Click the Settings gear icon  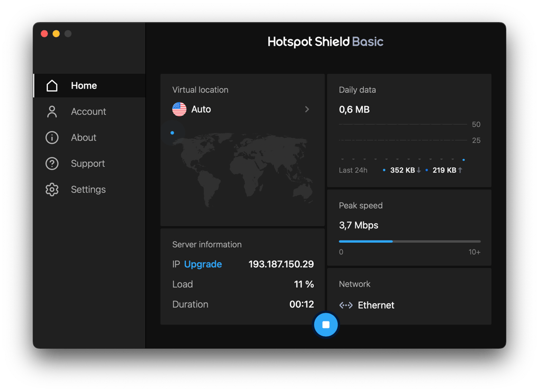coord(52,189)
